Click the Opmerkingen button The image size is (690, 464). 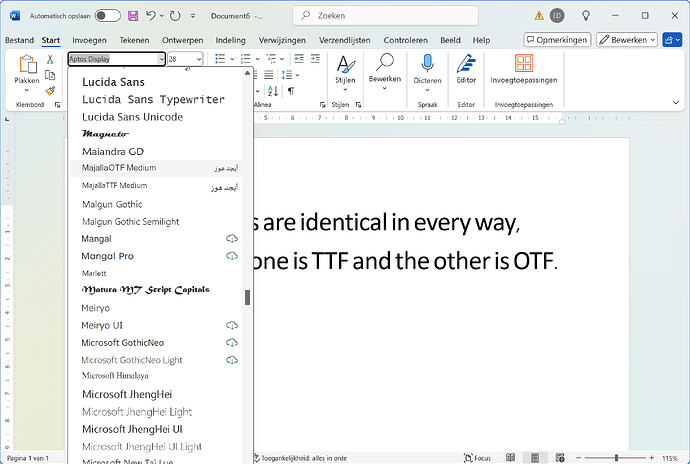[557, 40]
